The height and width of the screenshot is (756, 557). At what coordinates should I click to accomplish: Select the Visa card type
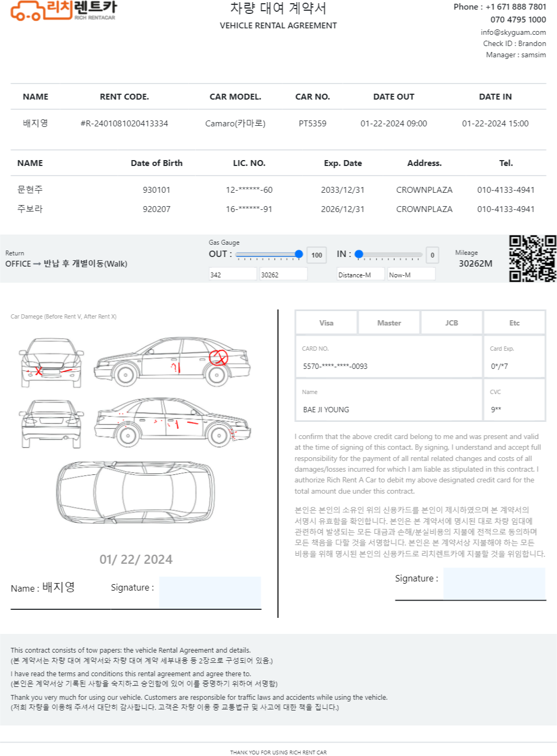(326, 323)
